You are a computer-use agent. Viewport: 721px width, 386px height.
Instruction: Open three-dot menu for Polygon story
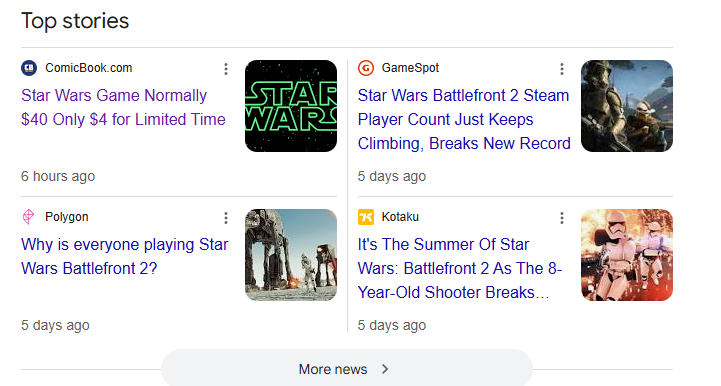pos(226,218)
